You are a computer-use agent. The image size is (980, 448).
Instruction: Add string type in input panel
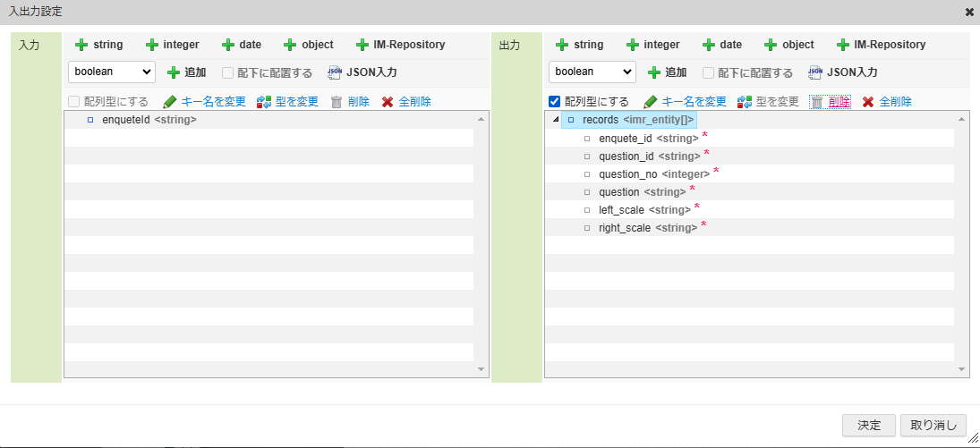pyautogui.click(x=98, y=45)
